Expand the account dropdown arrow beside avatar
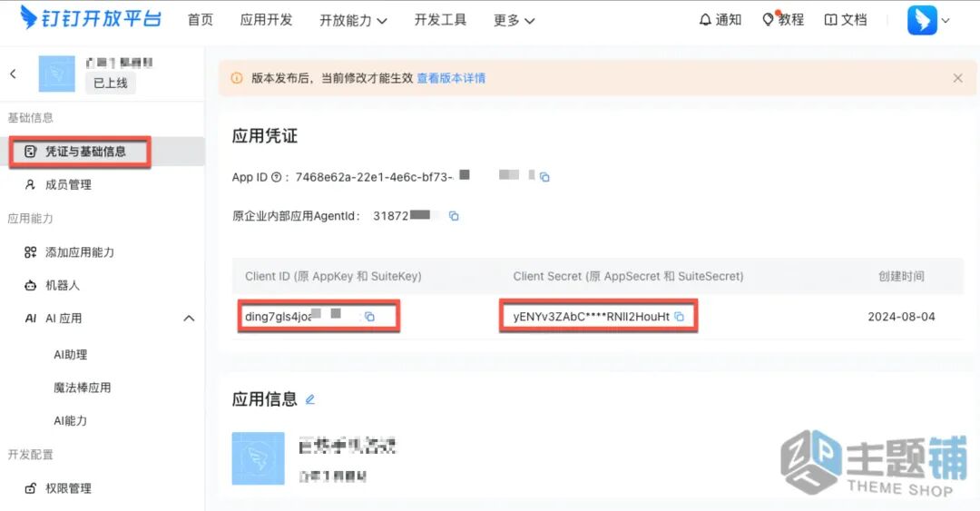 point(946,21)
